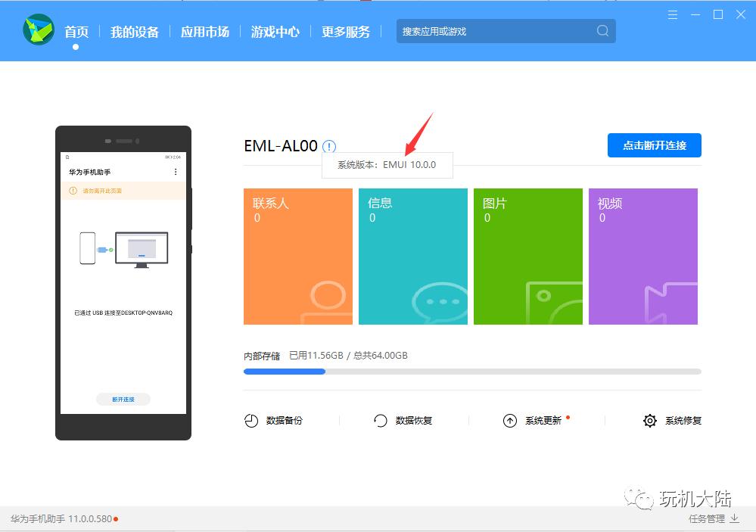
Task: Open the 图片 pictures tile
Action: pos(527,256)
